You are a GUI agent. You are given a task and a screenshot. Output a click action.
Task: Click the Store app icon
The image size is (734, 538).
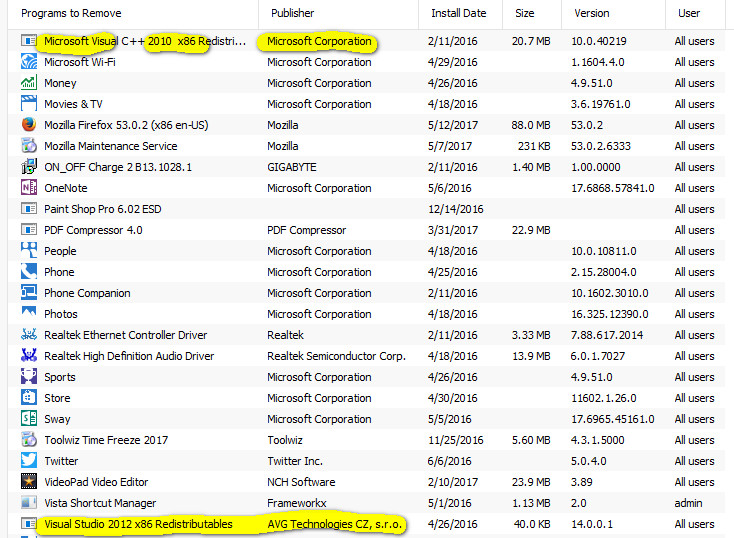click(29, 398)
